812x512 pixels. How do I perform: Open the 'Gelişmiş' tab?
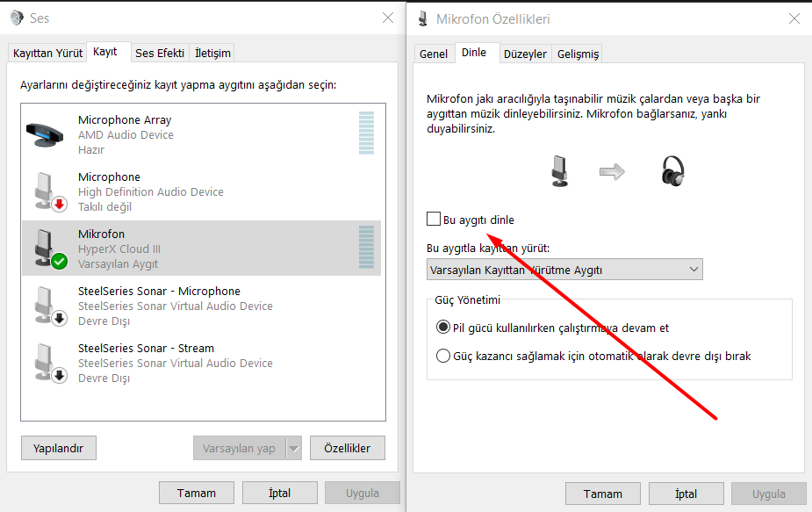coord(578,54)
